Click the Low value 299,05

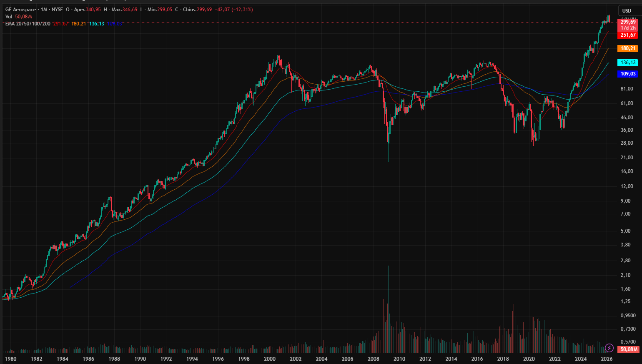tap(165, 10)
